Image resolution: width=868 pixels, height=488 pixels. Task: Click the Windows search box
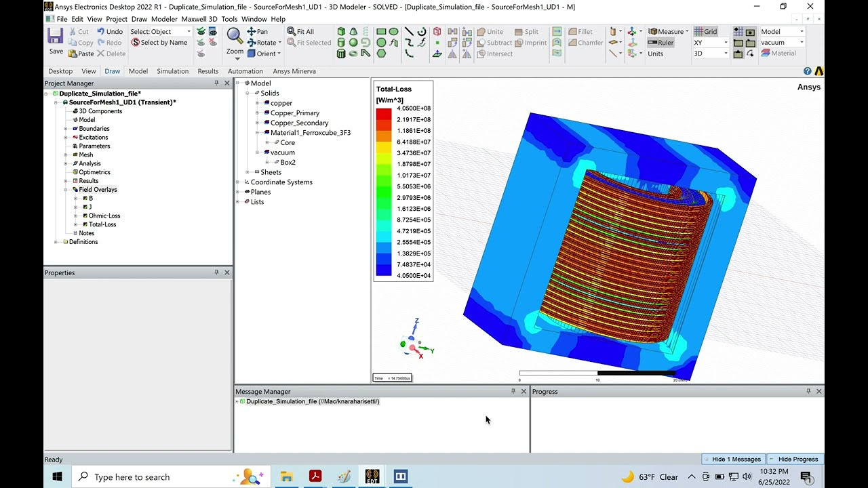[x=170, y=476]
